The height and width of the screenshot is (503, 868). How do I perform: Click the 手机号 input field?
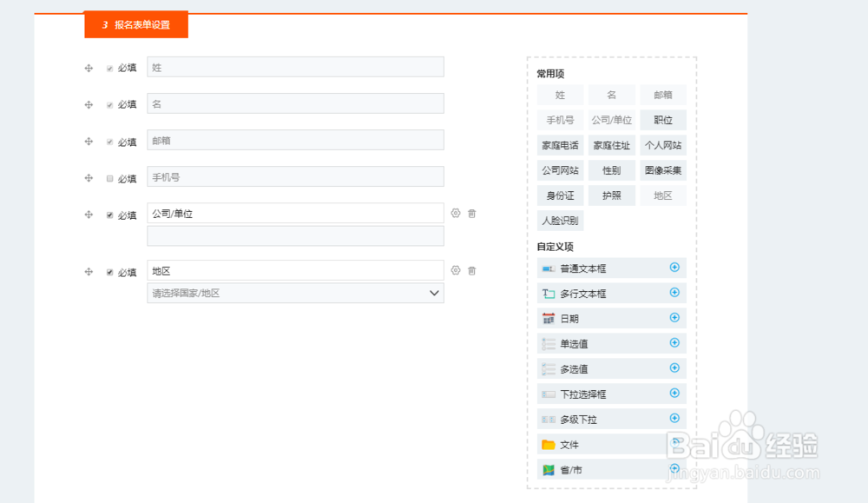tap(295, 176)
